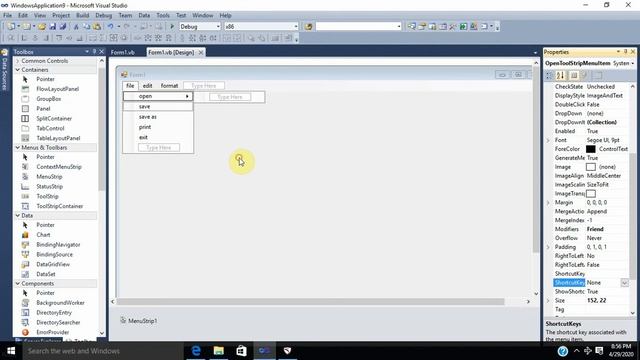
Task: Click the Windows Start button
Action: click(x=11, y=351)
